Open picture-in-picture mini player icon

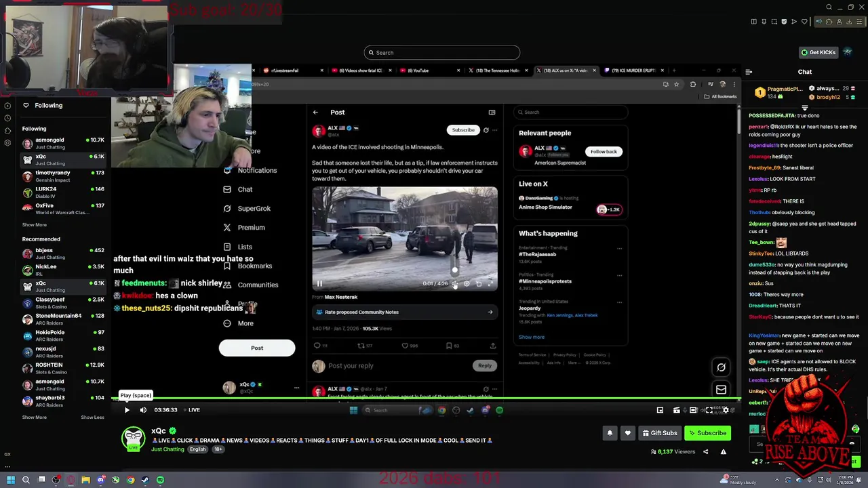tap(660, 410)
